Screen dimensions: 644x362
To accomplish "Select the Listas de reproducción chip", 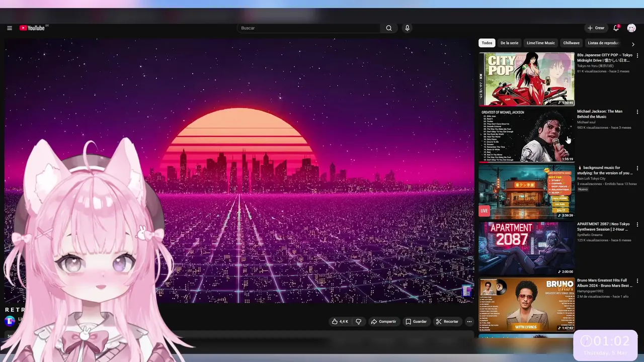I will point(603,43).
